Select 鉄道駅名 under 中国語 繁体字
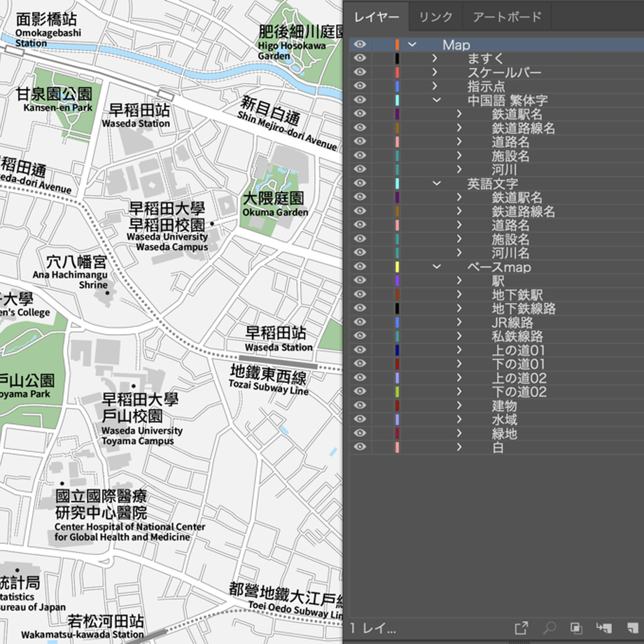 point(517,114)
